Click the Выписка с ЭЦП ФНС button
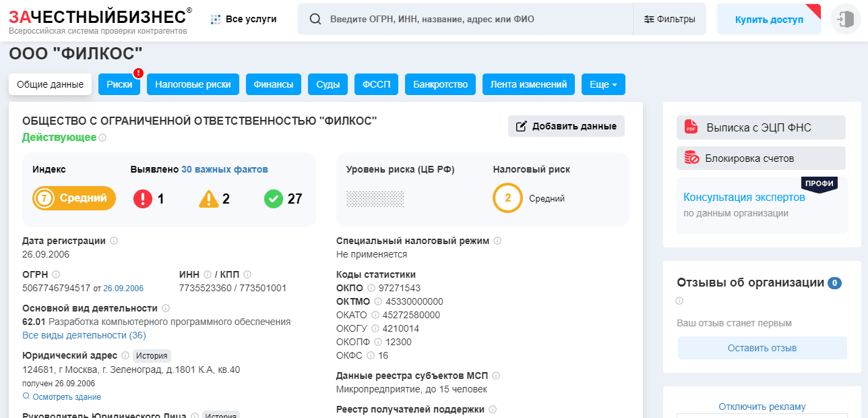 761,127
